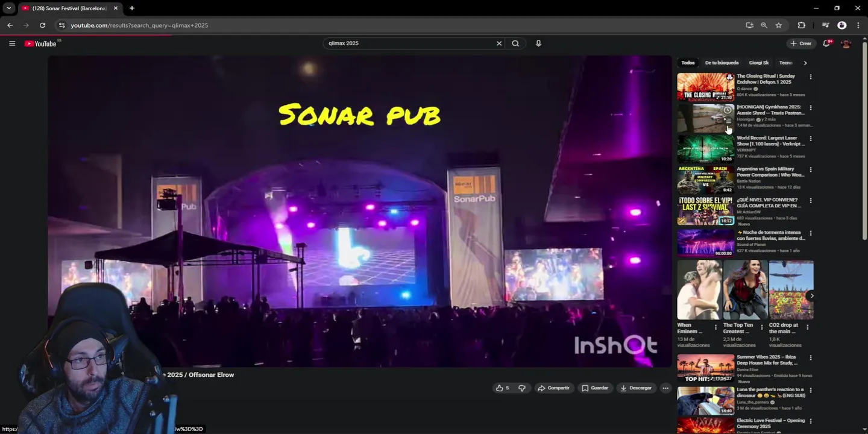The height and width of the screenshot is (434, 868).
Task: Click the qlimax 2025 search field
Action: 410,43
